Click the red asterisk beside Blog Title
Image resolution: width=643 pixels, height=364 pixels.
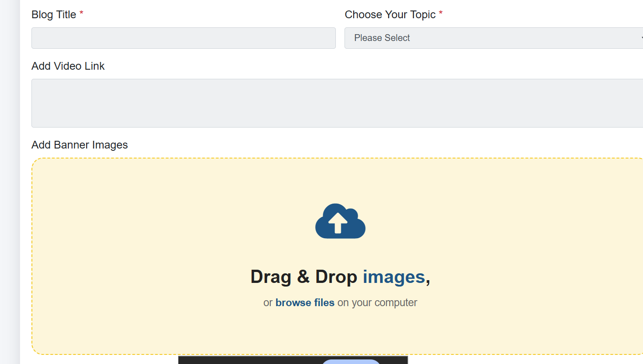tap(82, 14)
